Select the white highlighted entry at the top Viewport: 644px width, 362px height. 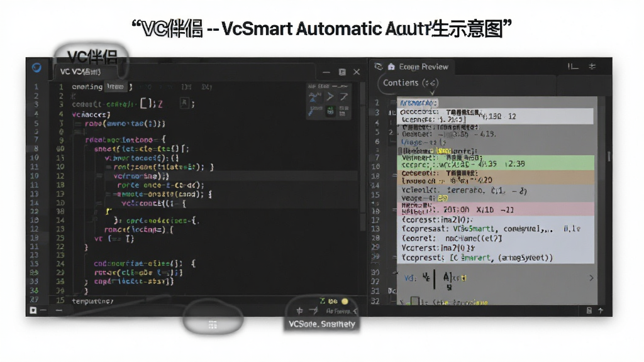pyautogui.click(x=496, y=116)
